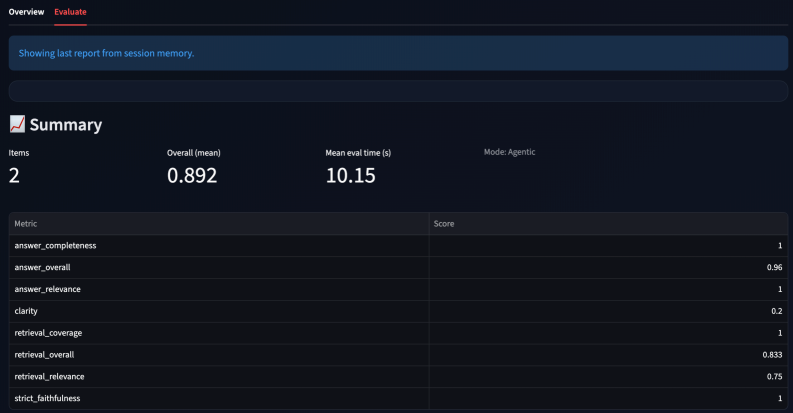This screenshot has height=413, width=793.
Task: Click the empty bar below the info banner
Action: (396, 91)
